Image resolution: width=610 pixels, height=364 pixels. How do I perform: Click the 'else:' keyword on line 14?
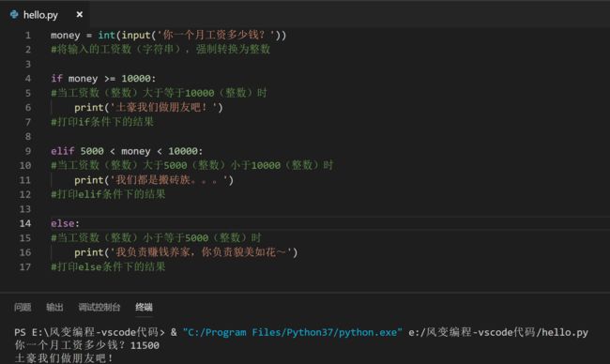pos(65,223)
